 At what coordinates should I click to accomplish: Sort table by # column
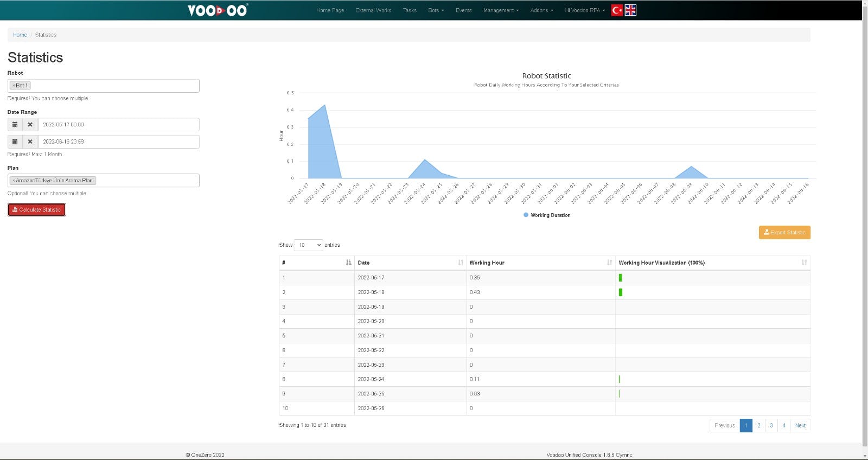pyautogui.click(x=317, y=263)
